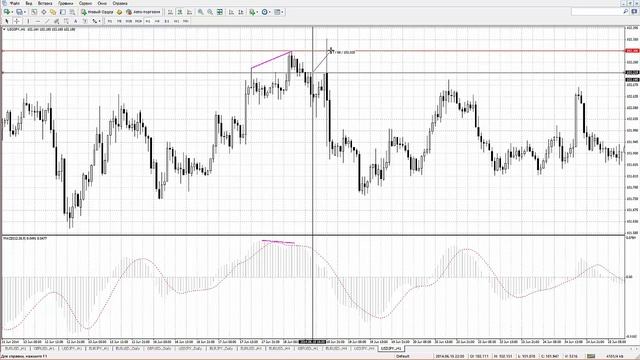The image size is (640, 360).
Task: Switch to the GBPUSD,Daily chart tab
Action: point(159,349)
